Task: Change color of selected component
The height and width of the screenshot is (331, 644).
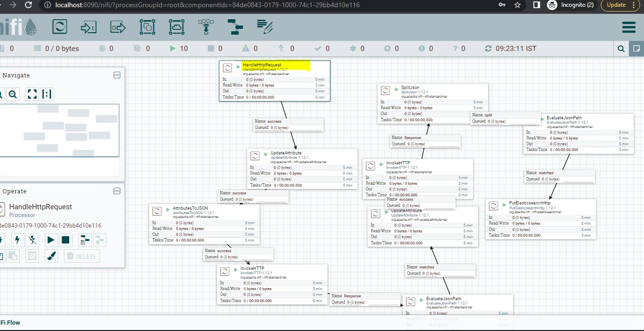Action: (x=51, y=256)
